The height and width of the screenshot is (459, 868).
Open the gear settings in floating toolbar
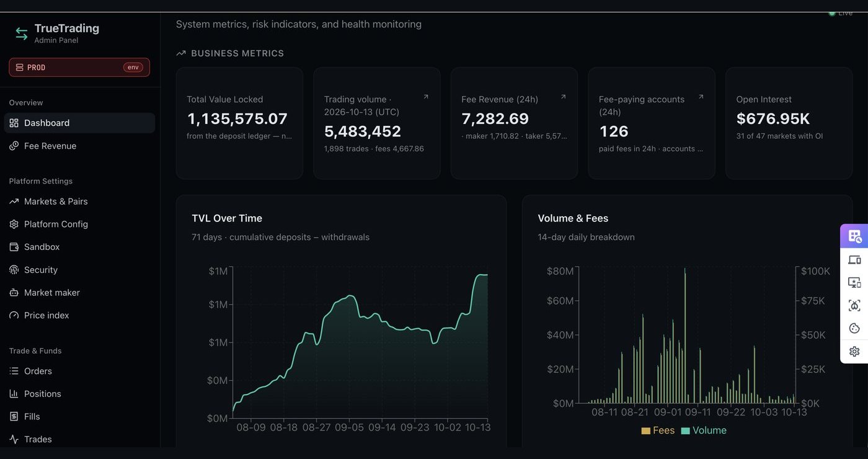854,351
